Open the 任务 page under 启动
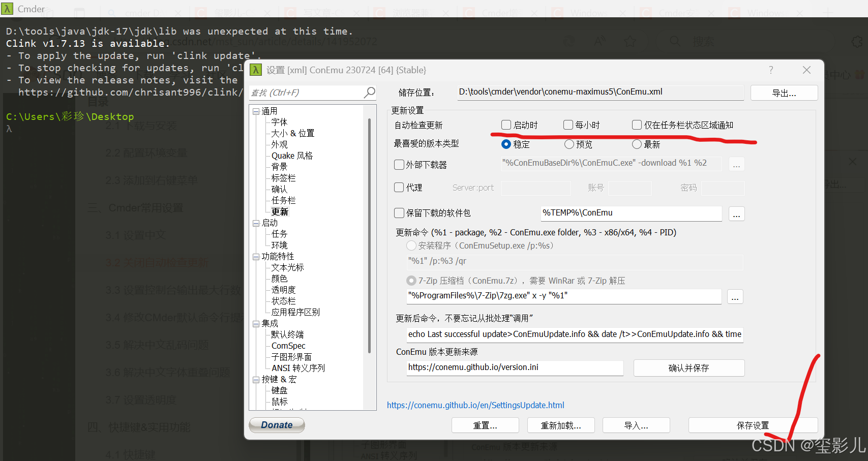Viewport: 868px width, 461px height. click(x=279, y=234)
